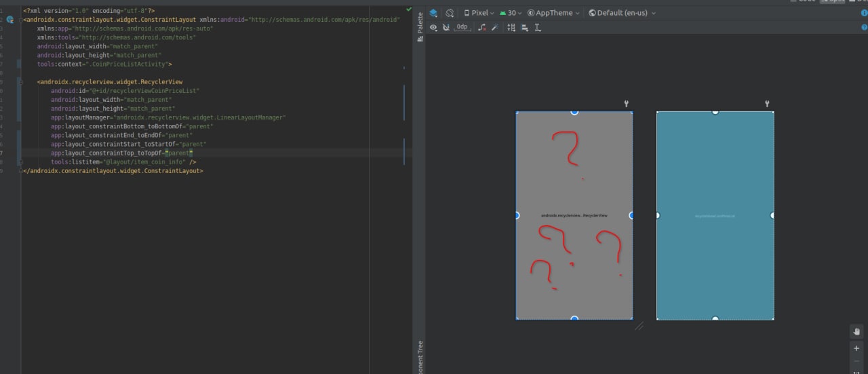This screenshot has width=868, height=374.
Task: Open the design surface layers selector
Action: 433,13
